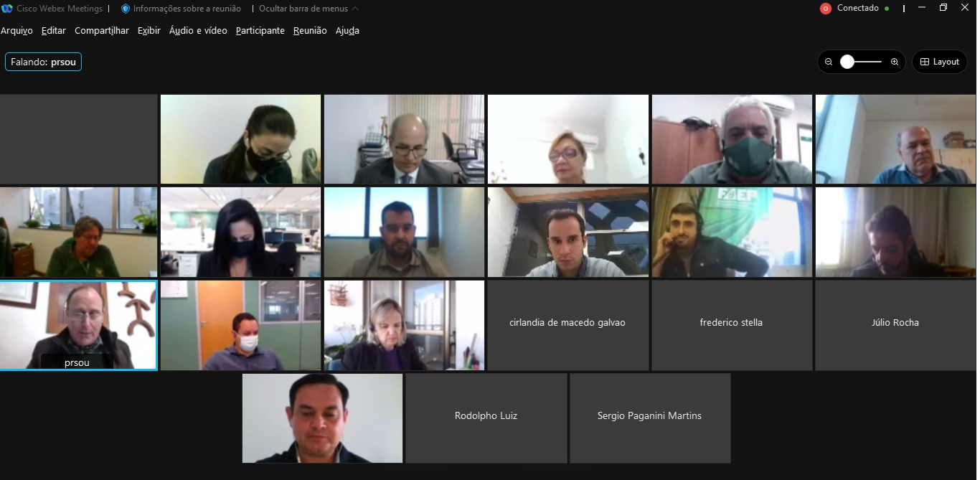This screenshot has width=980, height=480.
Task: Click Ocultar barra de menus
Action: (x=303, y=9)
